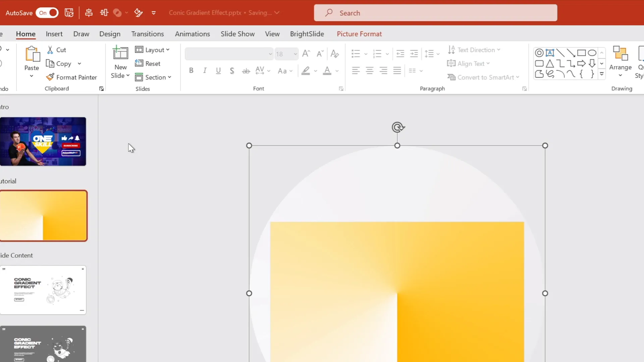Toggle Underline formatting
The height and width of the screenshot is (362, 644).
[218, 71]
